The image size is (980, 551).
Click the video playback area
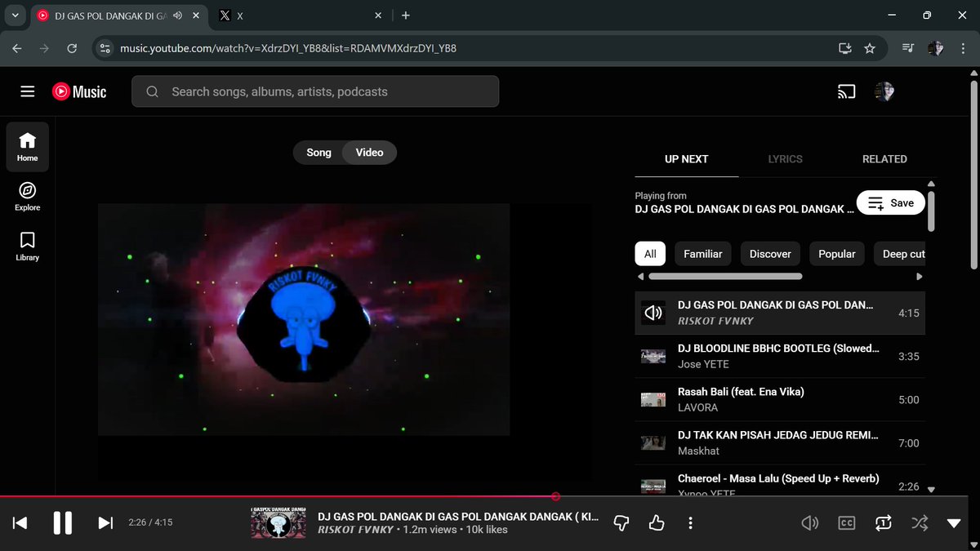tap(304, 319)
